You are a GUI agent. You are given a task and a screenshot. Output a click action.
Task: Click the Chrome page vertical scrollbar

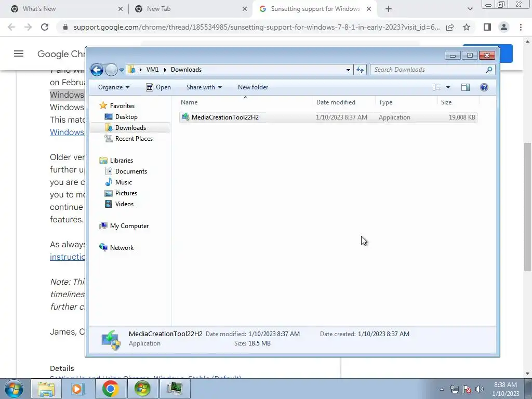point(527,207)
